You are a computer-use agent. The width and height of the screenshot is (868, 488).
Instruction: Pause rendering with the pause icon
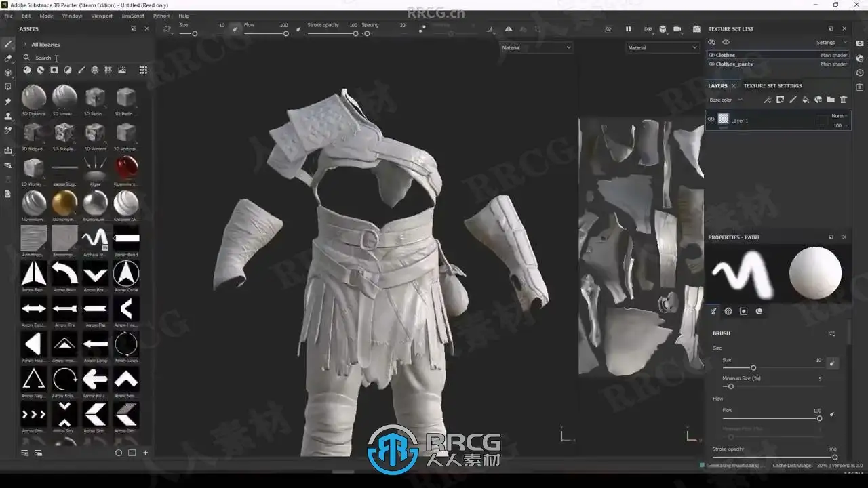[628, 29]
